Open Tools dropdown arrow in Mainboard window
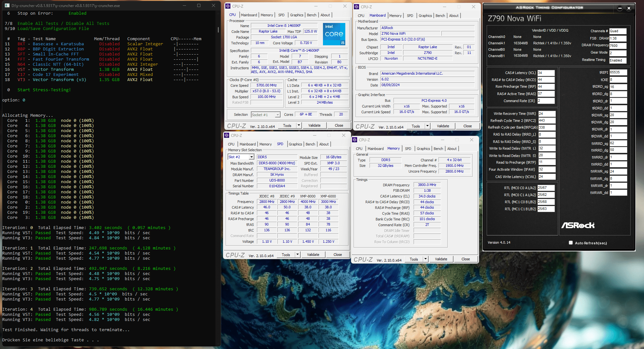644x349 pixels. pos(427,126)
